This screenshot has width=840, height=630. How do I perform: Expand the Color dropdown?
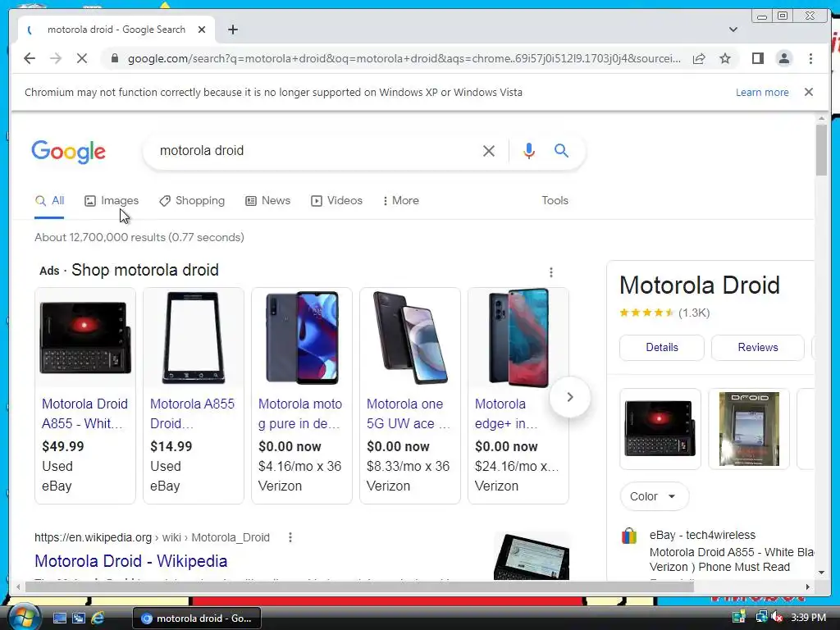point(654,496)
